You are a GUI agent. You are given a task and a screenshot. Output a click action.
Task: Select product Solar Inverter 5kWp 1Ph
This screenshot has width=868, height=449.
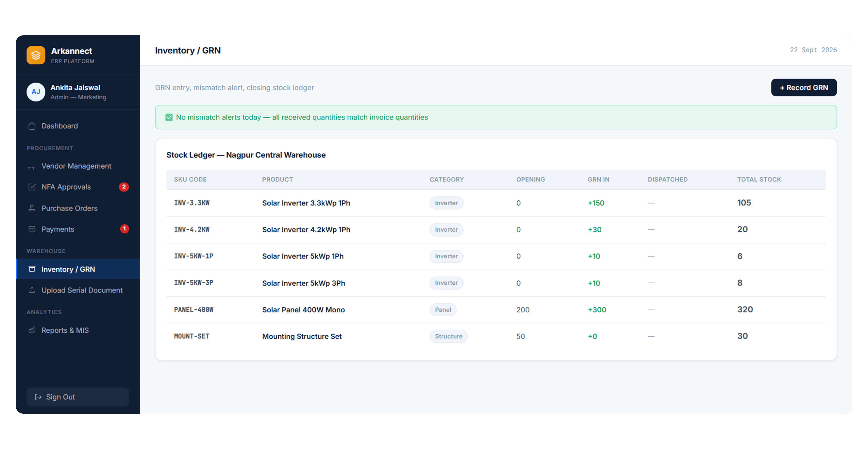pyautogui.click(x=303, y=256)
